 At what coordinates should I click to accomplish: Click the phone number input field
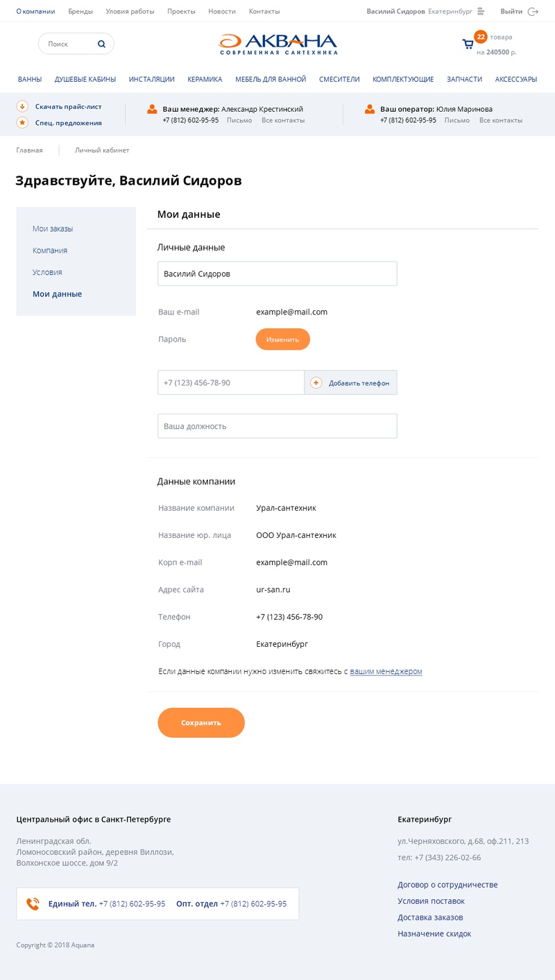(x=231, y=382)
